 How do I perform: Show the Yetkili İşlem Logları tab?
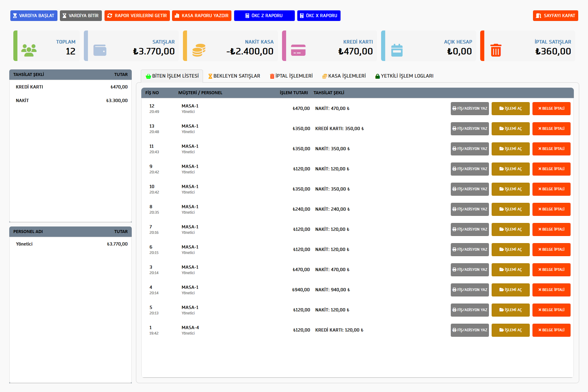(x=404, y=76)
